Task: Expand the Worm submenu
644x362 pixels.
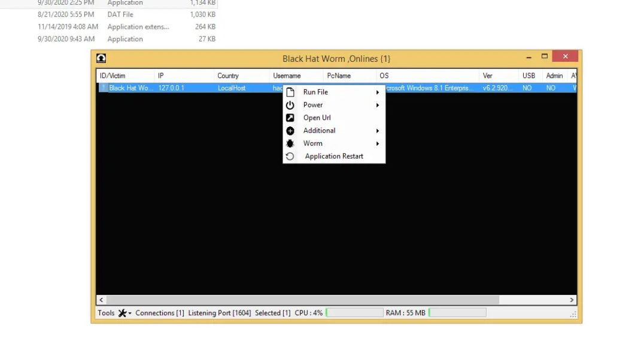Action: point(377,143)
